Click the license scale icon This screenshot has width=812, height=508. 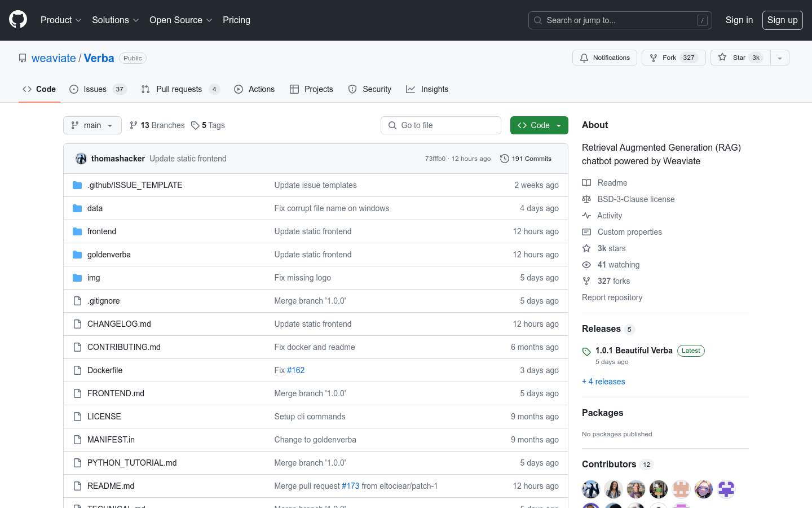coord(586,199)
